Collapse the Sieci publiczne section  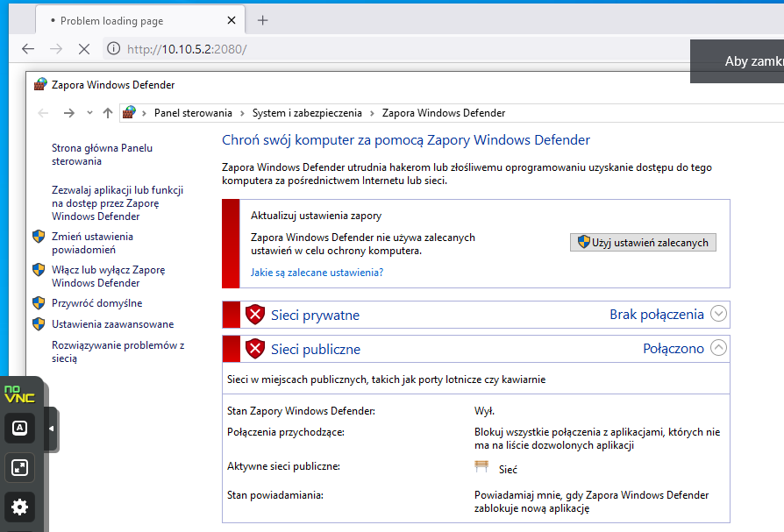(718, 348)
